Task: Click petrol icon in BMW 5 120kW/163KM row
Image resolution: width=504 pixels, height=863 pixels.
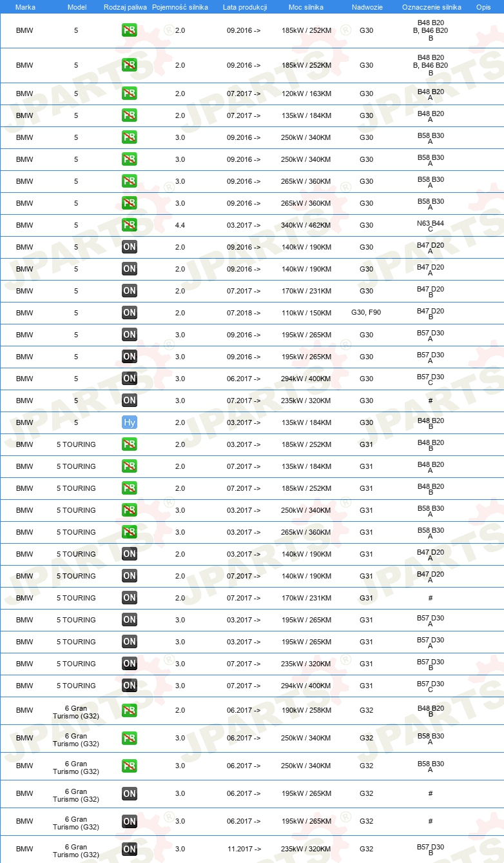Action: (130, 94)
